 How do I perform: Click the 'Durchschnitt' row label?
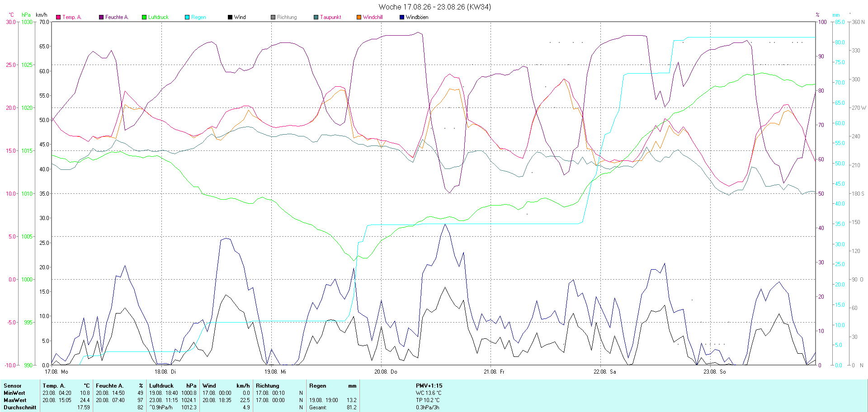tap(20, 407)
